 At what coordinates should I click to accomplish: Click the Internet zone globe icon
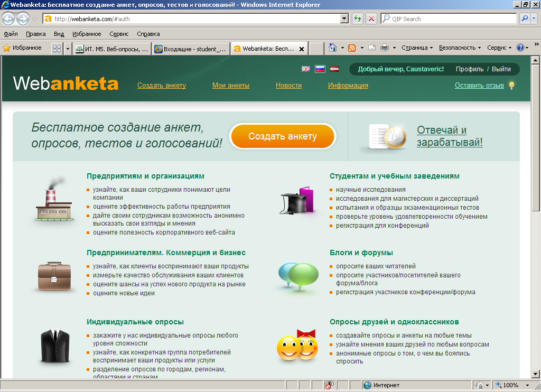(368, 385)
